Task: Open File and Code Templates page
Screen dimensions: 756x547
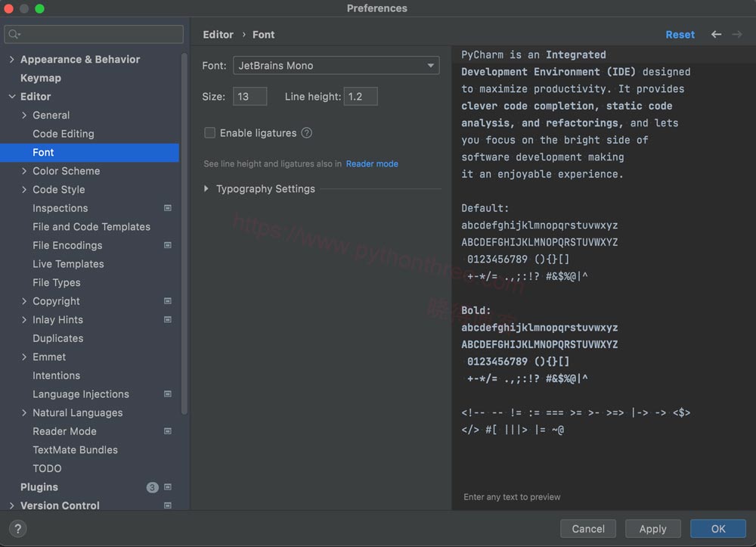Action: click(90, 227)
